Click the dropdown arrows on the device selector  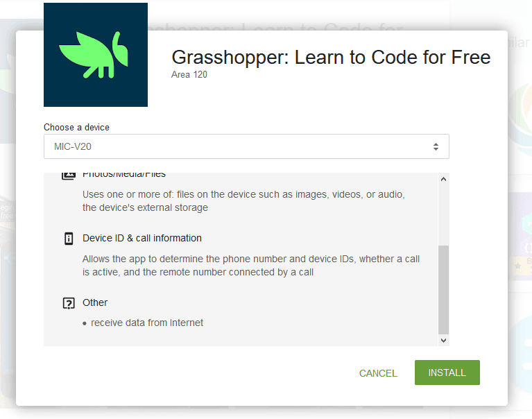click(436, 146)
